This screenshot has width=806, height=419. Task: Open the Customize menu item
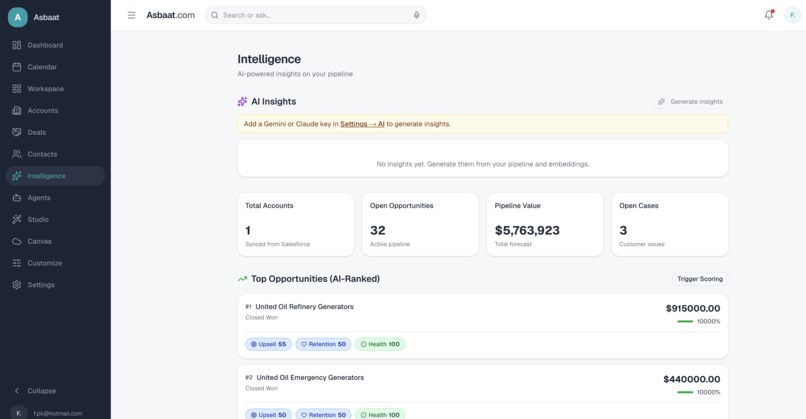56,263
